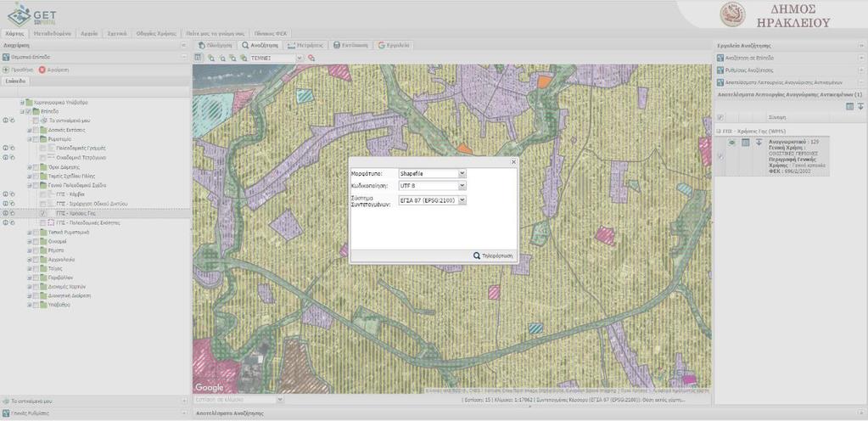Screen dimensions: 868x421
Task: Click the Αφαίρεση button label
Action: (x=59, y=70)
